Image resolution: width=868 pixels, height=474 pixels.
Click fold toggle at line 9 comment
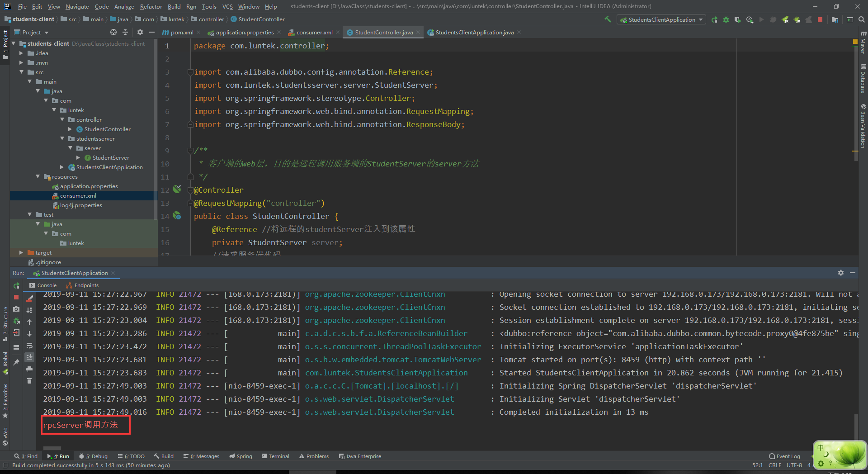(x=190, y=151)
